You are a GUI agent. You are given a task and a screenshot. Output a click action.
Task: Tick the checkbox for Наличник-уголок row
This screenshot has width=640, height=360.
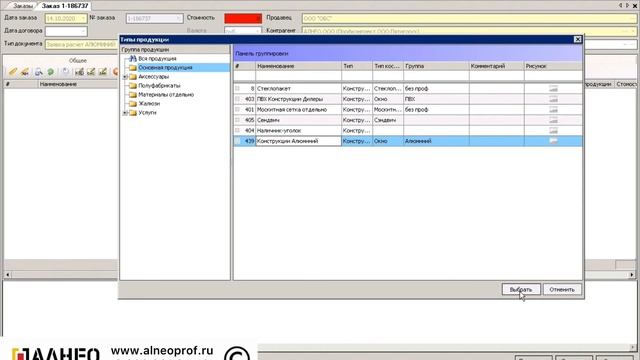click(238, 130)
